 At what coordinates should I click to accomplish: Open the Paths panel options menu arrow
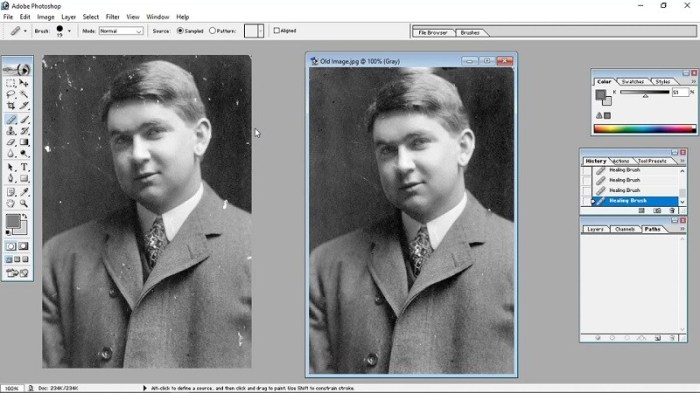coord(682,229)
